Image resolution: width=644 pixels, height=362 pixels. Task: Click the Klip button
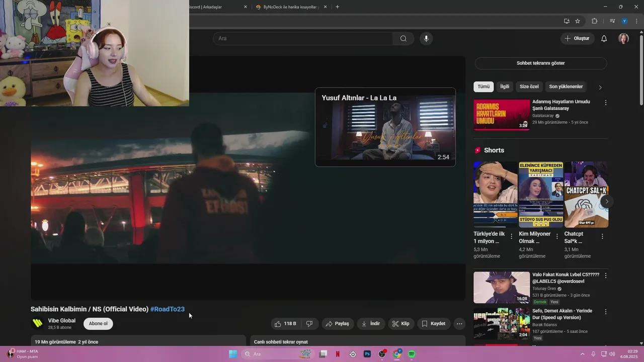[x=401, y=324]
